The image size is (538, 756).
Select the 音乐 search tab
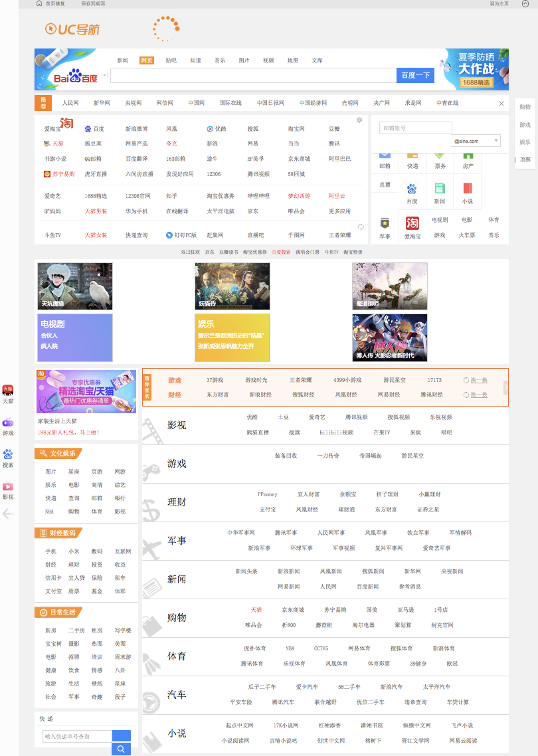220,60
